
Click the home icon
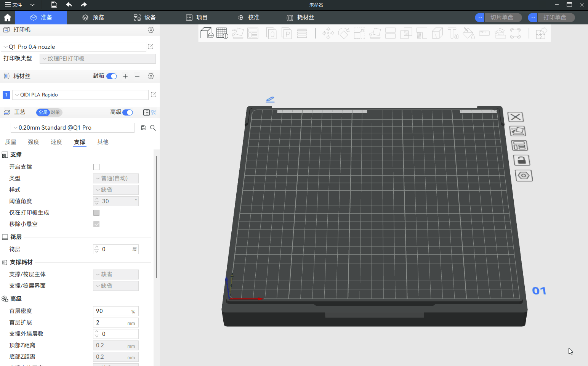click(7, 18)
